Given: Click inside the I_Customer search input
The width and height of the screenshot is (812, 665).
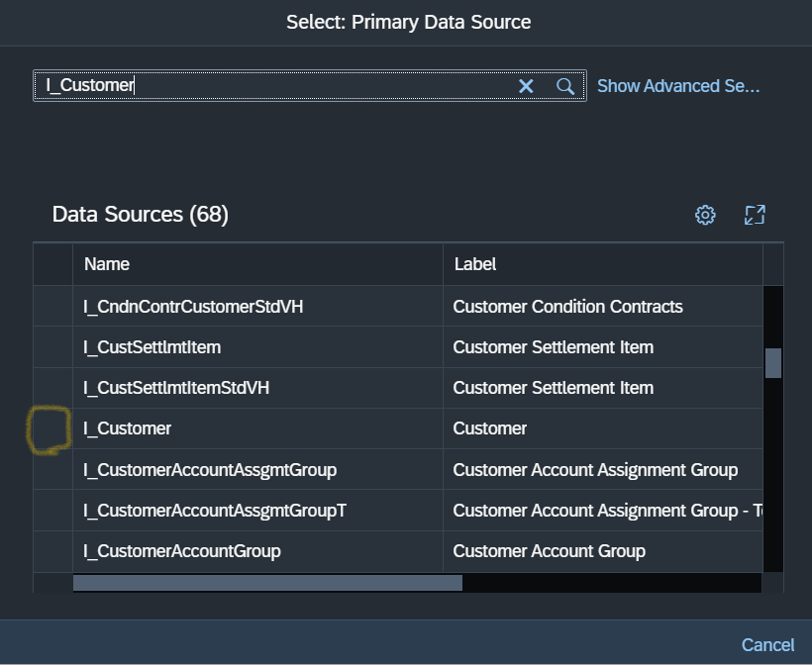Looking at the screenshot, I should click(x=277, y=86).
